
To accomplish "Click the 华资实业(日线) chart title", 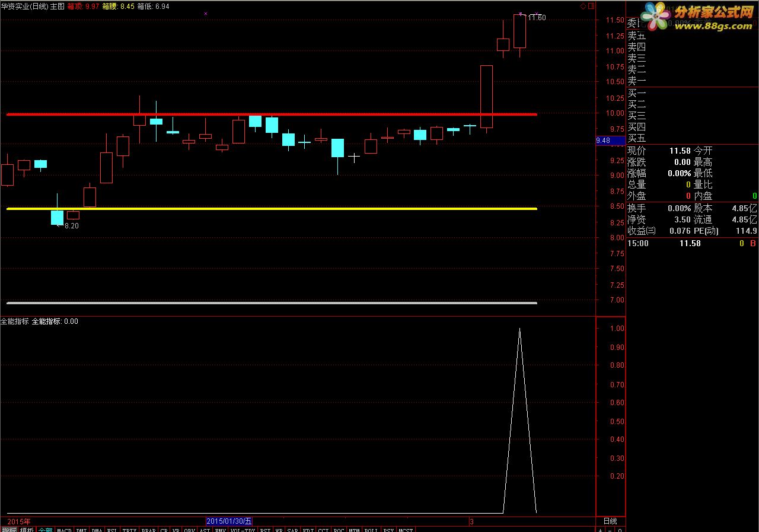I will coord(24,6).
